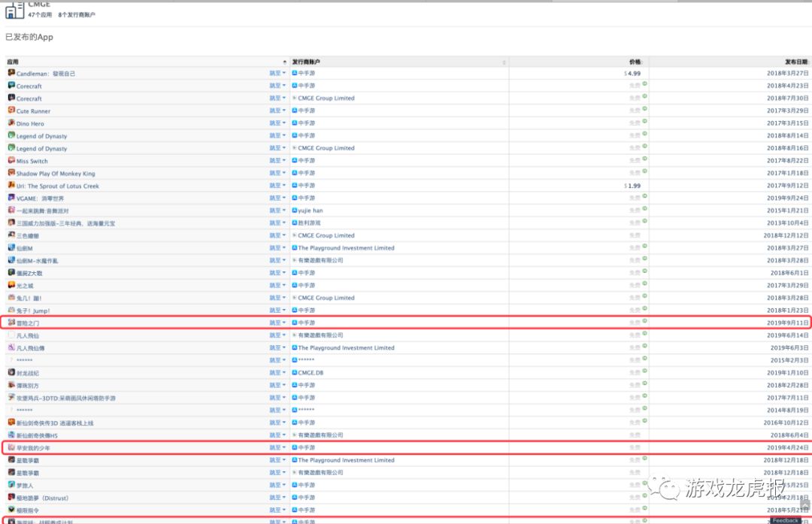Click the $4.99 price cell
The height and width of the screenshot is (524, 812).
(x=632, y=74)
